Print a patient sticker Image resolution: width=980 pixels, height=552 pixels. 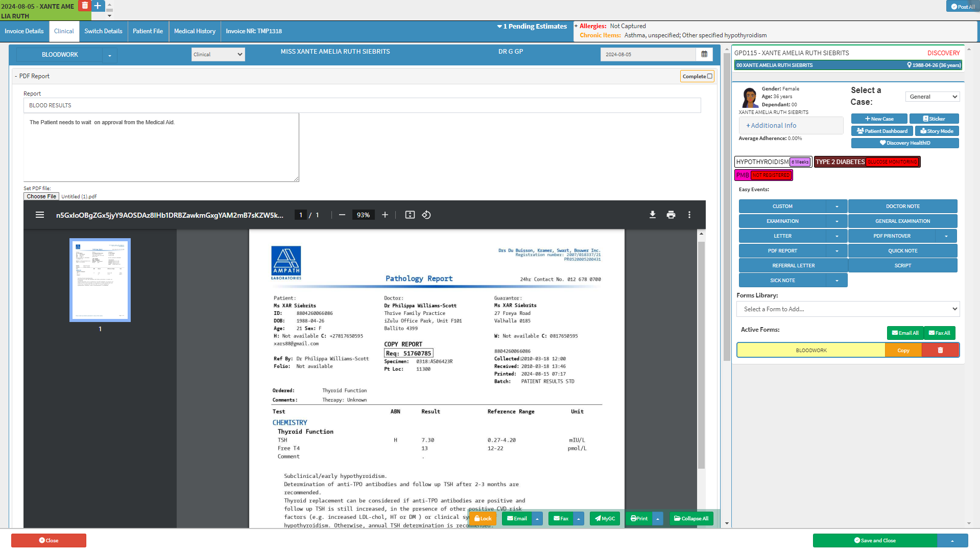934,119
